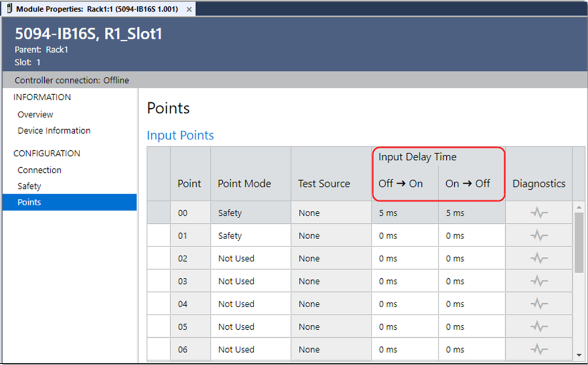Open the Overview page

coord(35,114)
